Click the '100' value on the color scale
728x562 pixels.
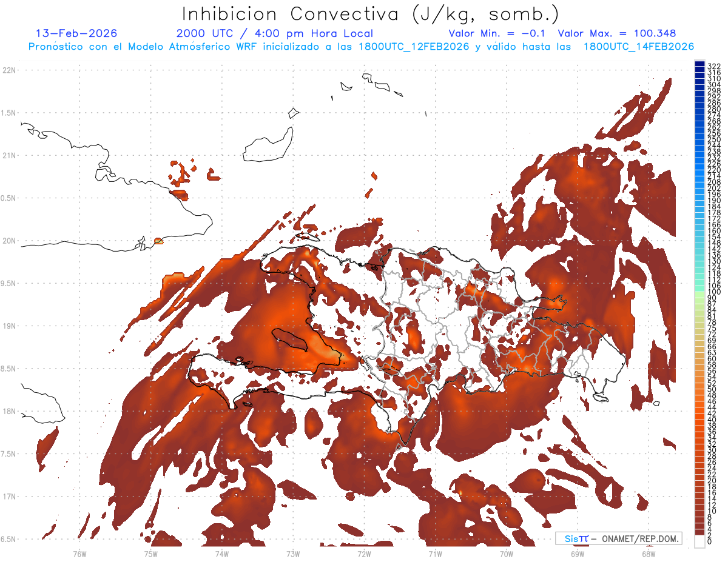714,292
